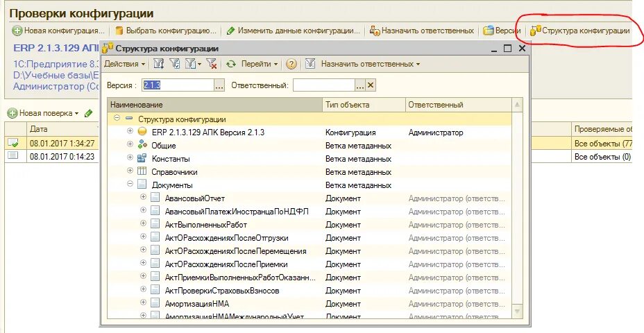The height and width of the screenshot is (333, 644).
Task: Expand АктВыполненныхРабот document node
Action: [144, 223]
